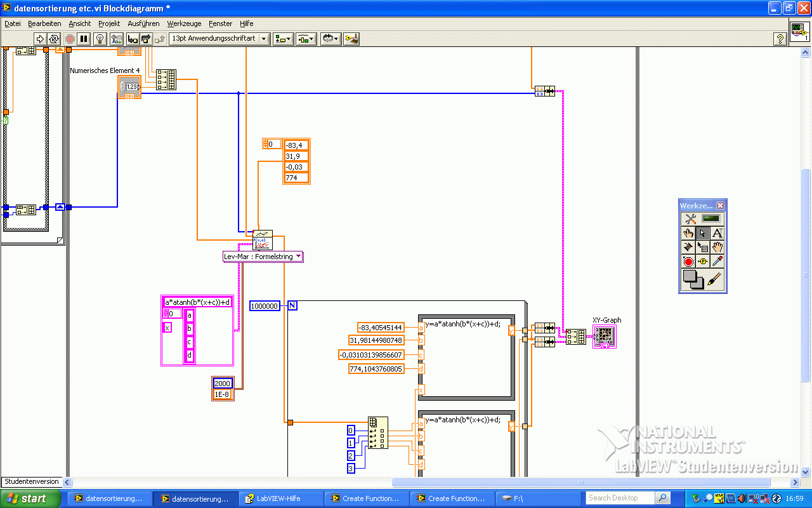Open the Lev-Mar : Formelstring selector
The image size is (812, 508).
(x=263, y=257)
